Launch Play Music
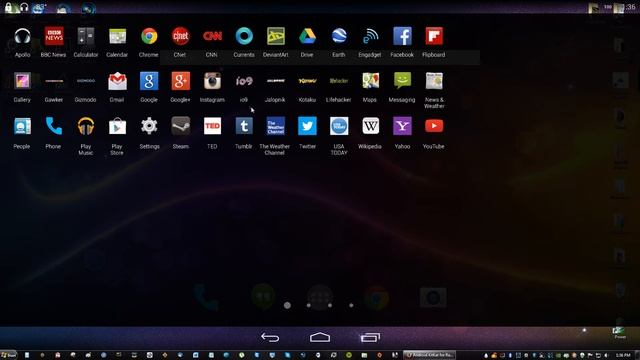640x360 pixels. 86,126
